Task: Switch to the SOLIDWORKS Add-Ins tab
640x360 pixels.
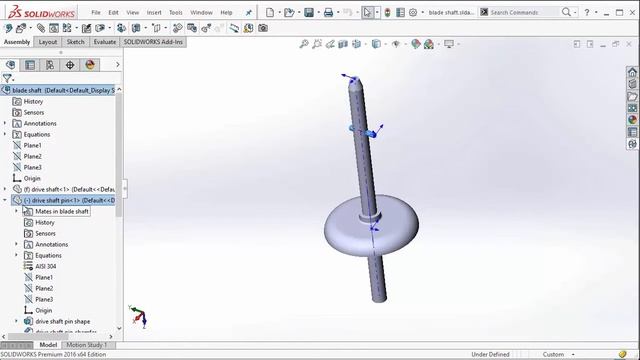Action: click(x=153, y=42)
